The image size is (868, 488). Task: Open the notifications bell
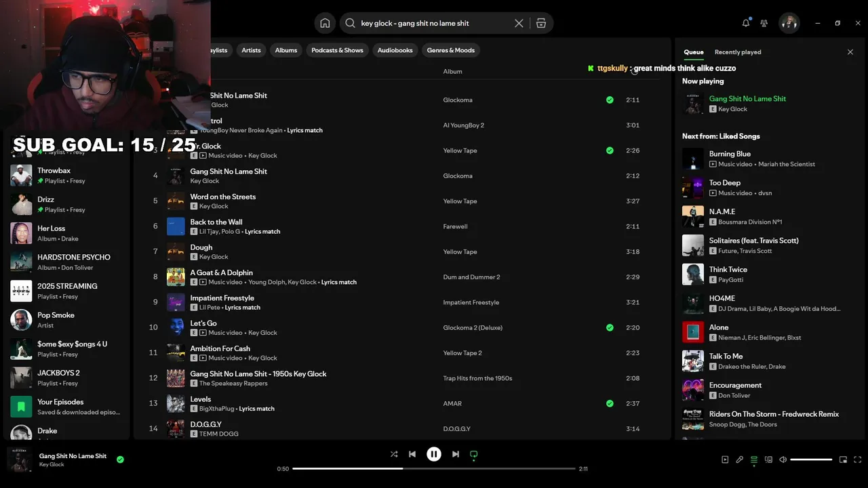pyautogui.click(x=746, y=23)
